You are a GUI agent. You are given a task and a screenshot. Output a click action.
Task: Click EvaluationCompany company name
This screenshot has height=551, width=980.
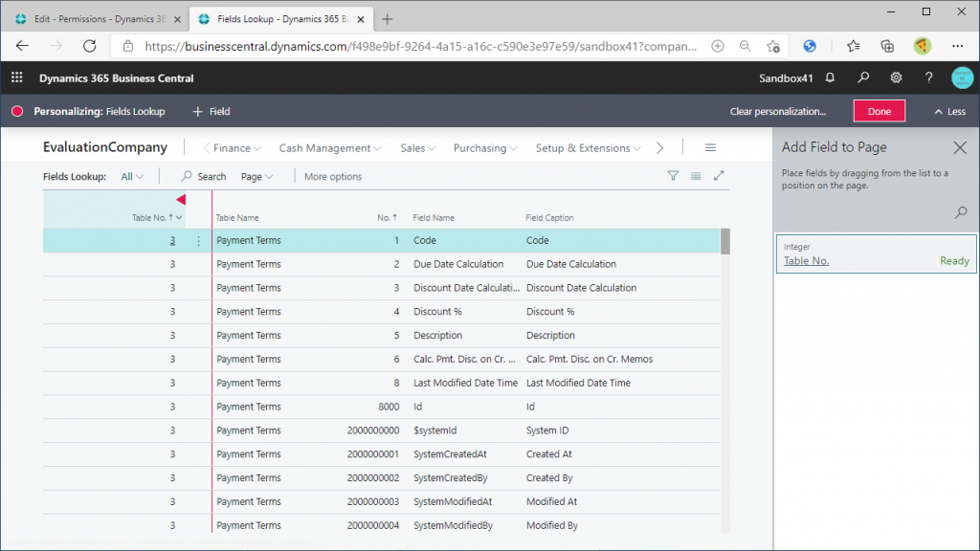click(105, 147)
